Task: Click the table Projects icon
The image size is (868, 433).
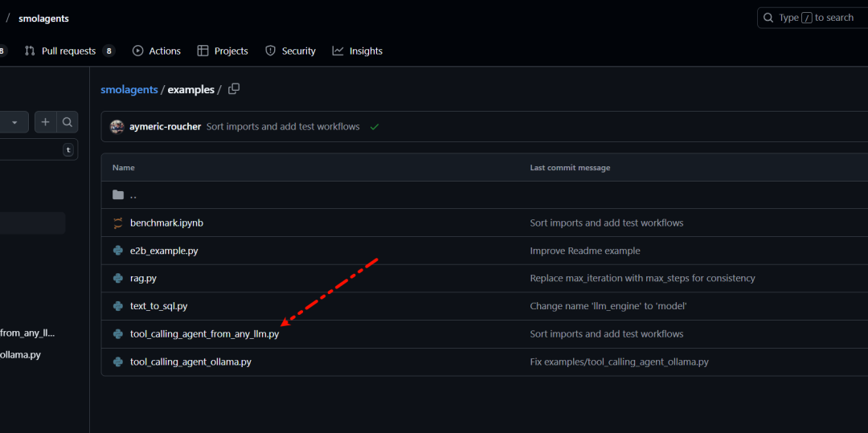Action: click(203, 51)
